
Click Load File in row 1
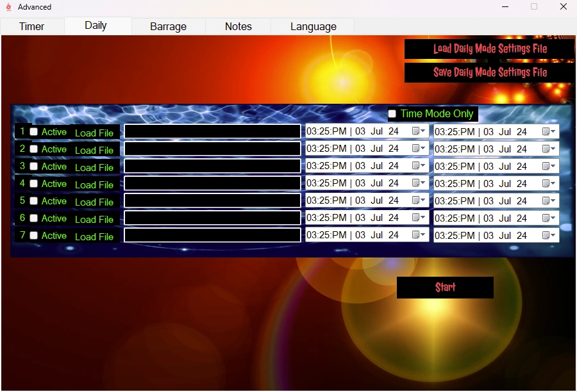[x=94, y=133]
